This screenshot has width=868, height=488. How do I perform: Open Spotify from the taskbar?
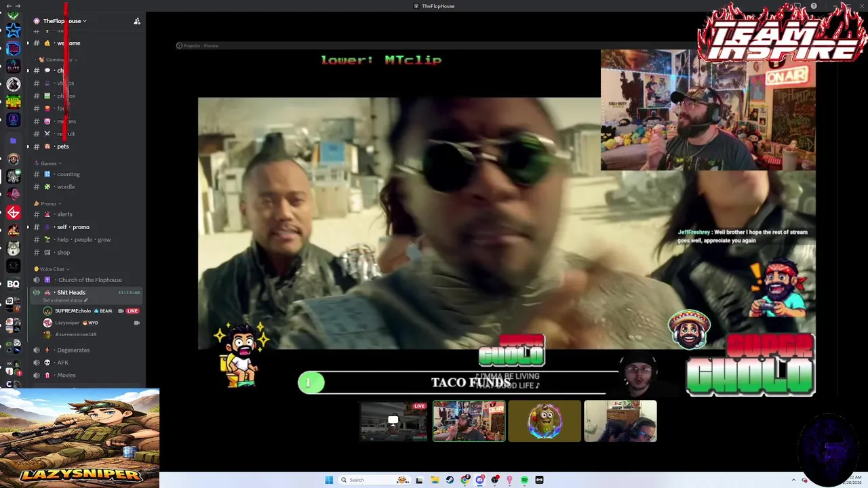tap(524, 480)
